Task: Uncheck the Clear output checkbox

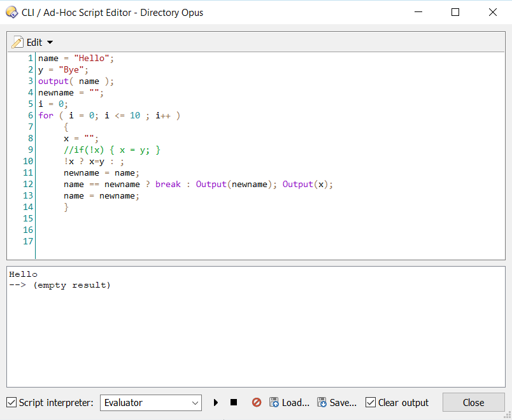Action: [371, 402]
